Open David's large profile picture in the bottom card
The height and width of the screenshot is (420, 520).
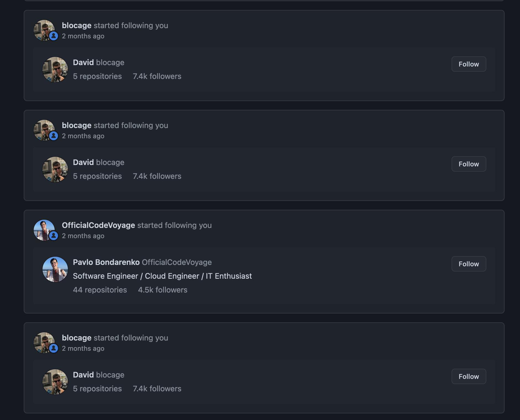(55, 382)
